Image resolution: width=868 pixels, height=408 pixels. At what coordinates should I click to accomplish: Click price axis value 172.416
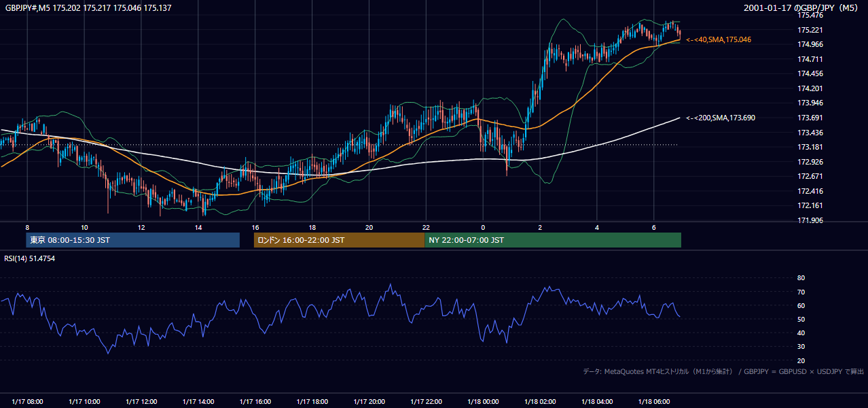point(810,191)
